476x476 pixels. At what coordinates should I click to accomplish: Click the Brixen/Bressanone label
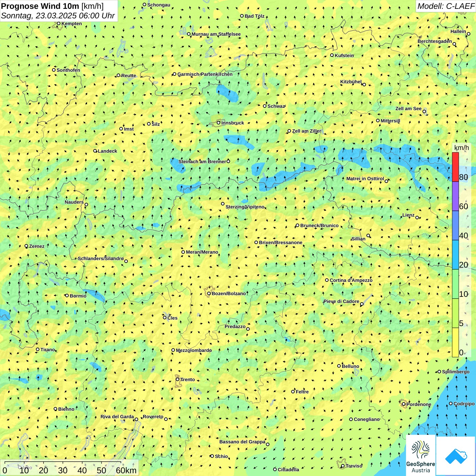pyautogui.click(x=280, y=242)
